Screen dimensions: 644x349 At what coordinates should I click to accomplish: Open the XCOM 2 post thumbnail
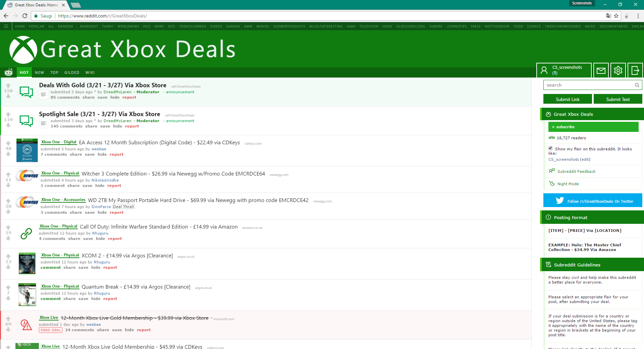pos(27,263)
